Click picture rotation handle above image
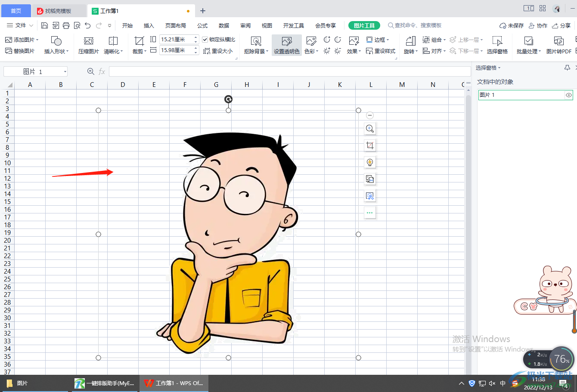This screenshot has width=577, height=392. (228, 99)
